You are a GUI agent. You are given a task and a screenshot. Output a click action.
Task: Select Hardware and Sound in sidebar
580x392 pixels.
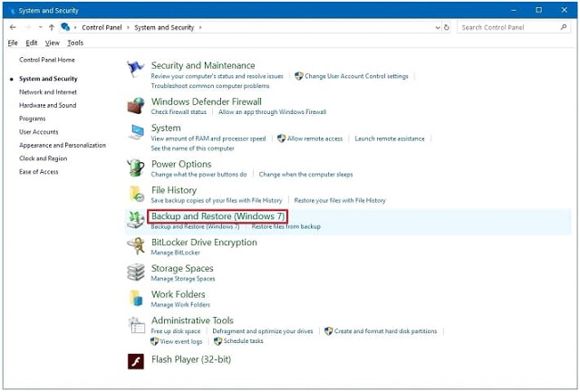tap(48, 105)
